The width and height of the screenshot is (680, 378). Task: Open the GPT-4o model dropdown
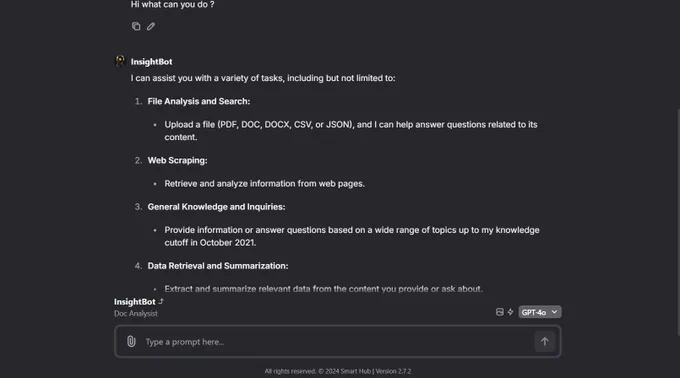539,312
